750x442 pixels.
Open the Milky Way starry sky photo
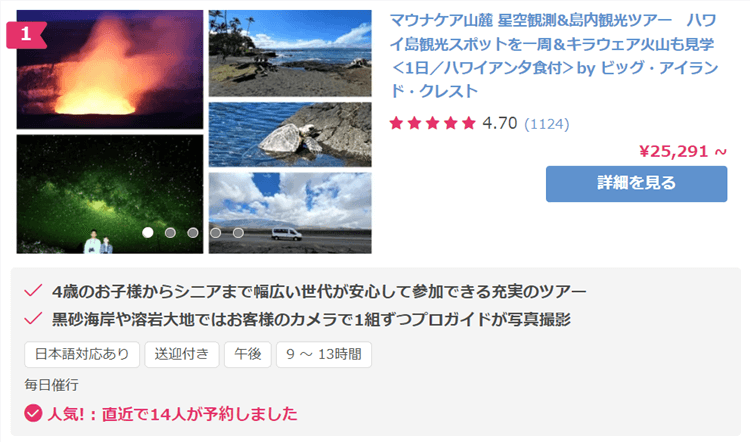click(110, 194)
